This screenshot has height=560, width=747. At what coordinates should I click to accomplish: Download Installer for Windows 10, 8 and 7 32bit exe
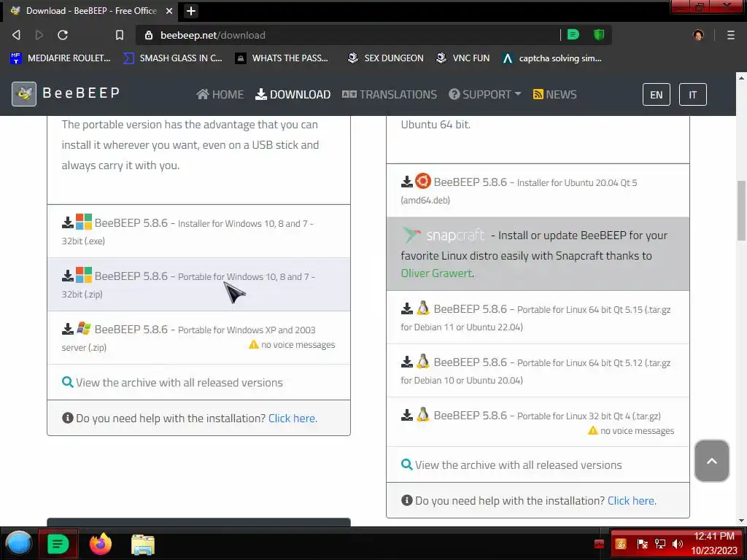[x=198, y=231]
